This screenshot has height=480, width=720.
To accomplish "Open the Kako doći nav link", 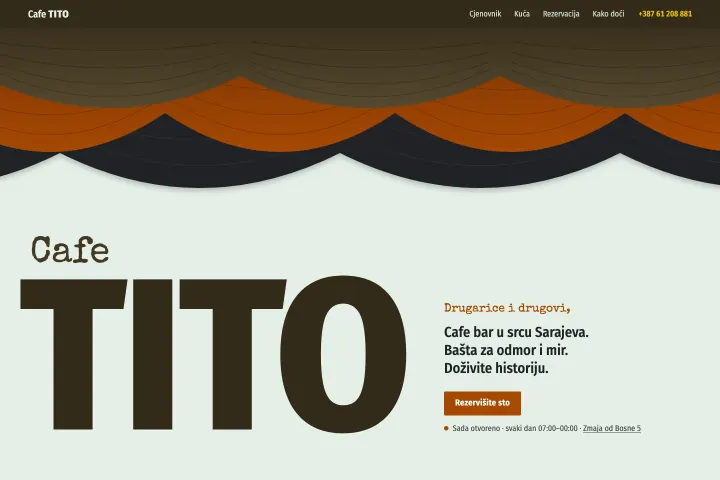I will coord(608,14).
